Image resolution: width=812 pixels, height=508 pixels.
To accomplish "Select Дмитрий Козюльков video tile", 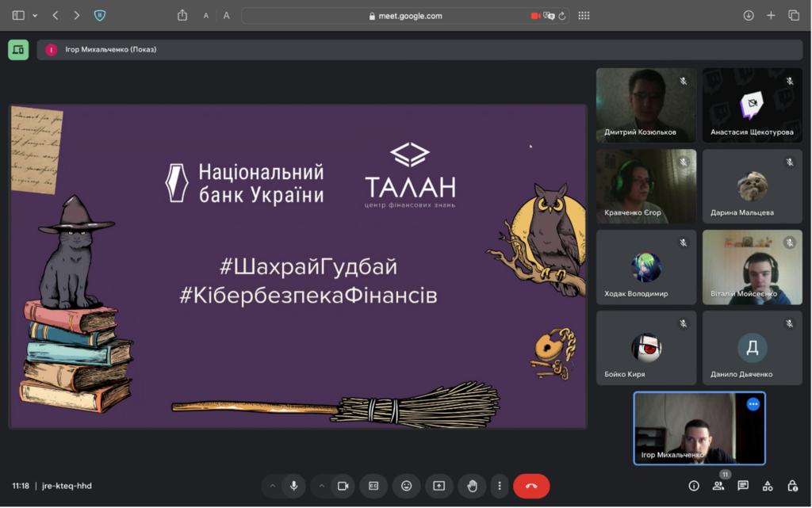I will click(646, 105).
